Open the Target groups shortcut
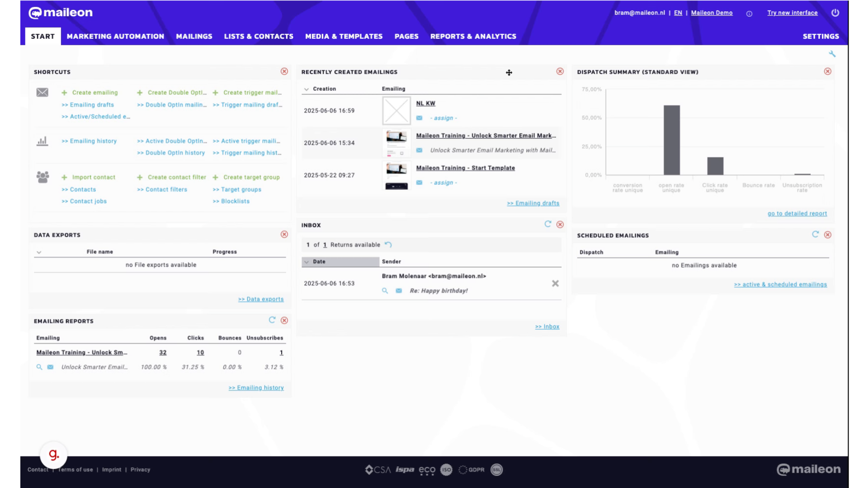Viewport: 868px width, 488px height. click(237, 189)
